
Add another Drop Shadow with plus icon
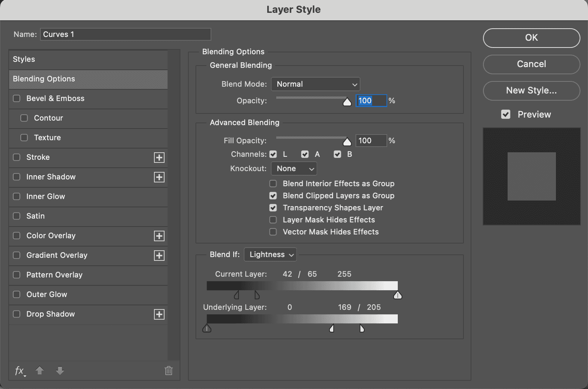(x=159, y=314)
